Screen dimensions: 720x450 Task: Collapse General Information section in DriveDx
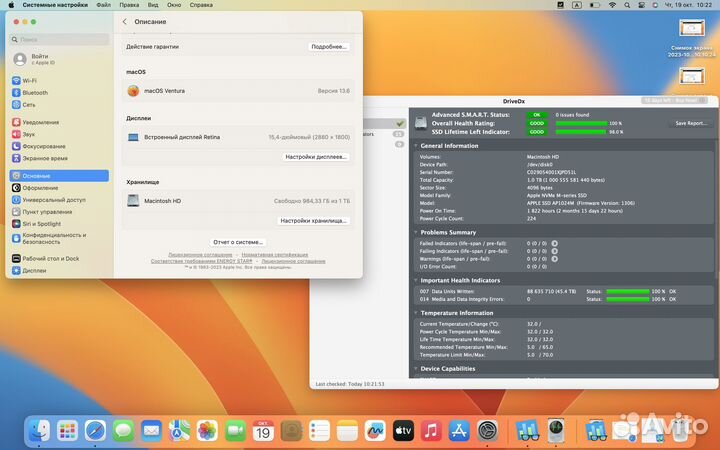416,146
